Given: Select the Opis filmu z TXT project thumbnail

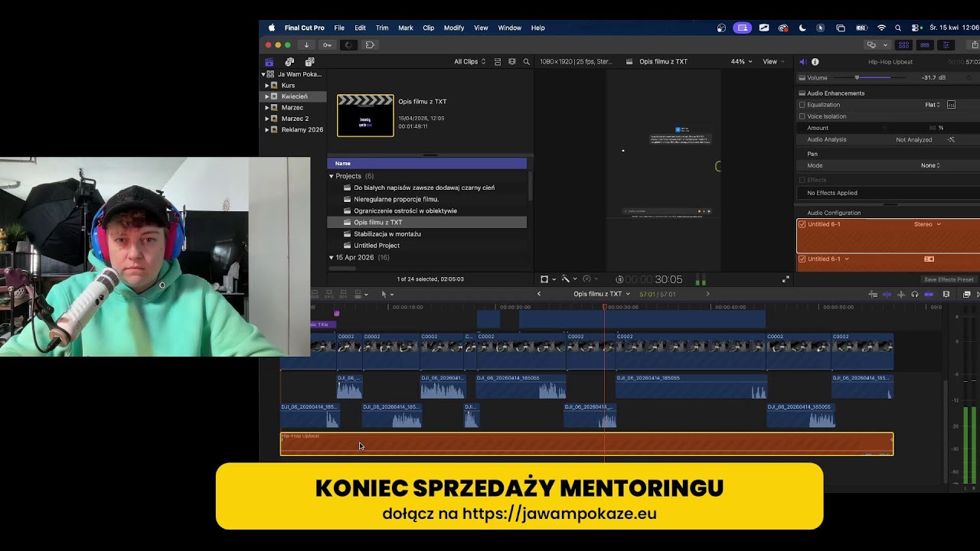Looking at the screenshot, I should click(365, 116).
